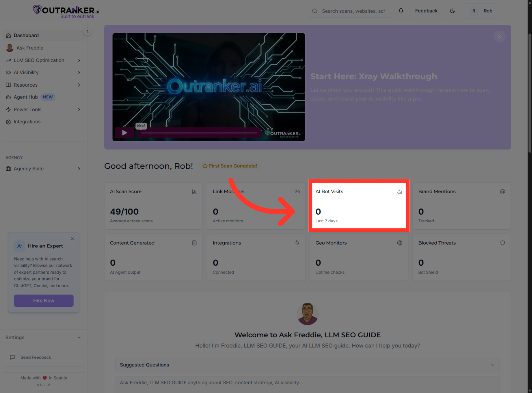Go to Integrations in the sidebar
Viewport: 532px width, 393px height.
click(44, 122)
